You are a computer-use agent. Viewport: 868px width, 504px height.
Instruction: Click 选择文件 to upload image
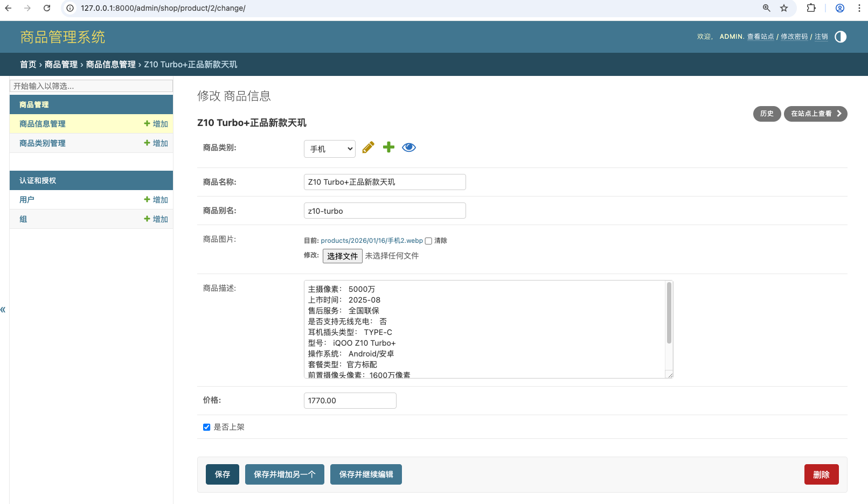click(x=343, y=256)
